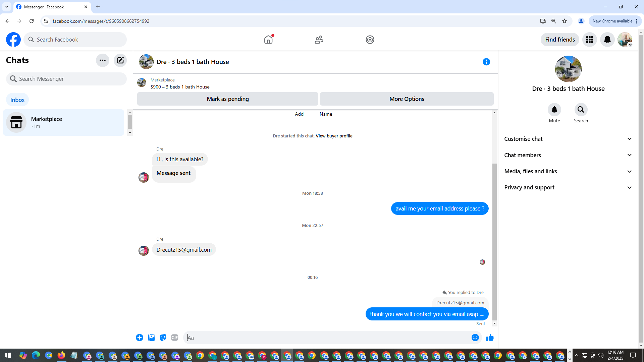Click New Chrome available update button
The height and width of the screenshot is (362, 644).
tap(615, 21)
